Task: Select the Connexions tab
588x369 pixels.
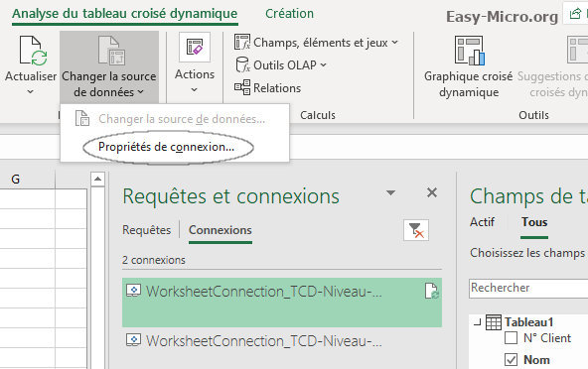Action: tap(220, 230)
